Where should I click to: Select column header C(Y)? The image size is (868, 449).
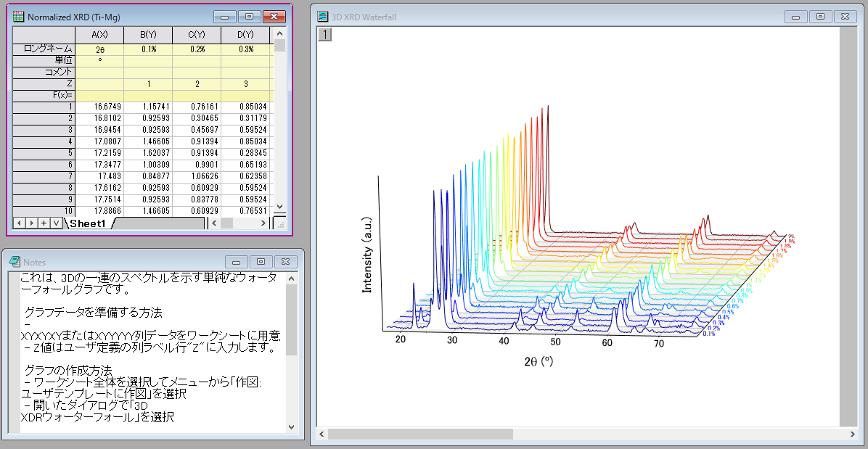point(197,35)
